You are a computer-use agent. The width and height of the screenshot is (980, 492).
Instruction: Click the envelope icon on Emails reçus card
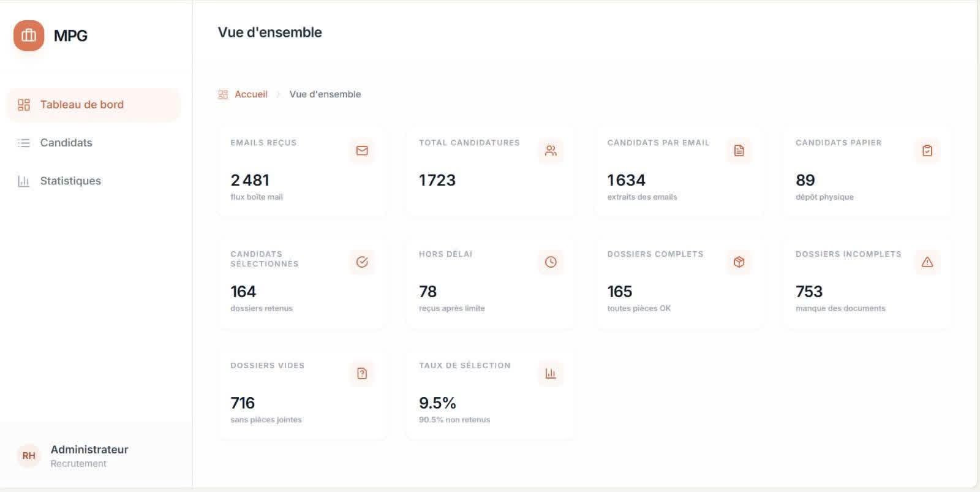pos(362,151)
